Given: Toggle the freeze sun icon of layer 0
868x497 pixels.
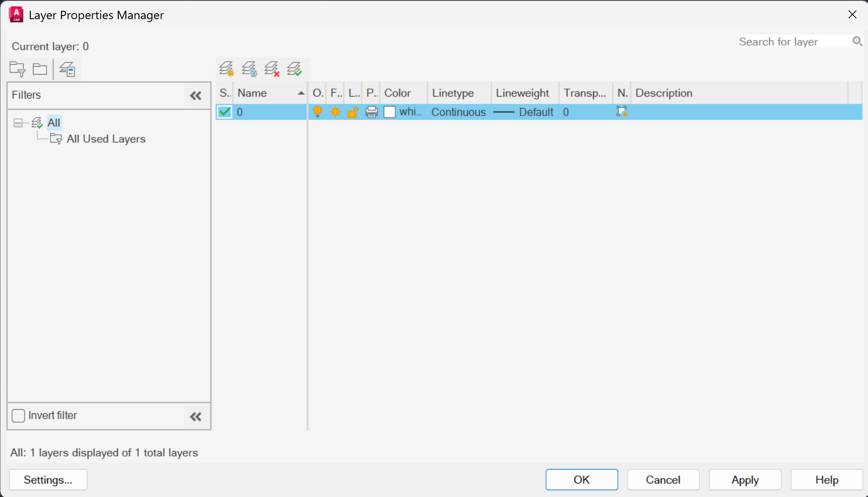Looking at the screenshot, I should (x=336, y=112).
